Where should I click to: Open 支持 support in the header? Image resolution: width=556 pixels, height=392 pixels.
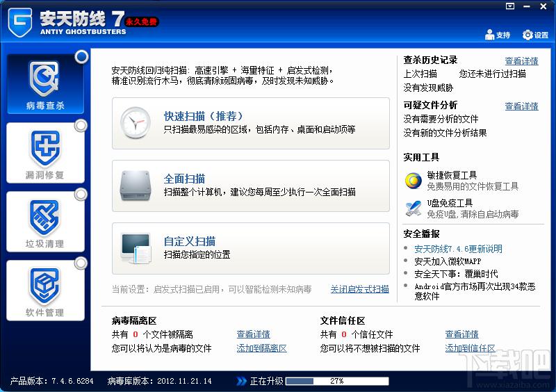(498, 35)
